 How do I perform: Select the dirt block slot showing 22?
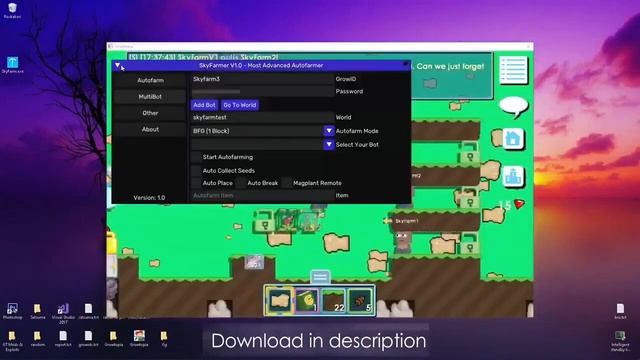pyautogui.click(x=333, y=301)
